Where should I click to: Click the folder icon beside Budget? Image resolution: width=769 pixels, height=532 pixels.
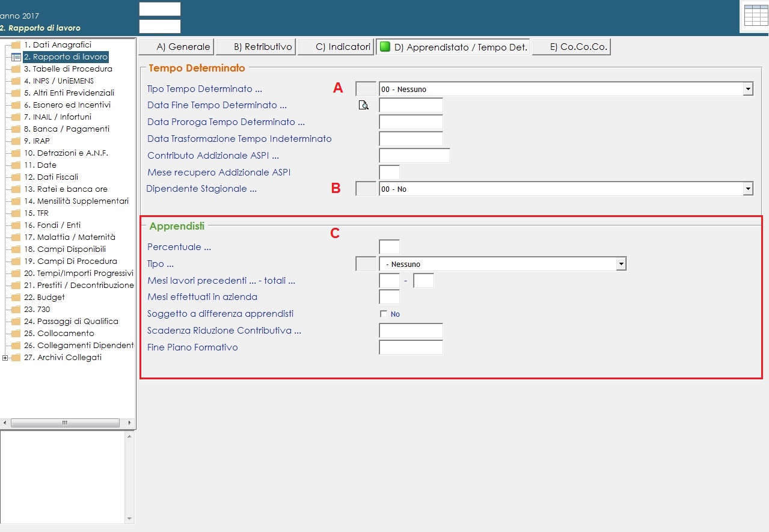tap(16, 298)
